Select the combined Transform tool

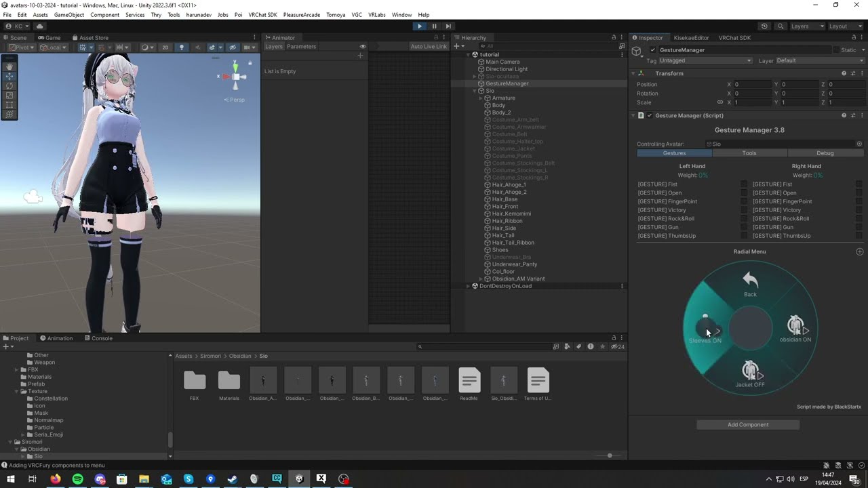coord(9,115)
